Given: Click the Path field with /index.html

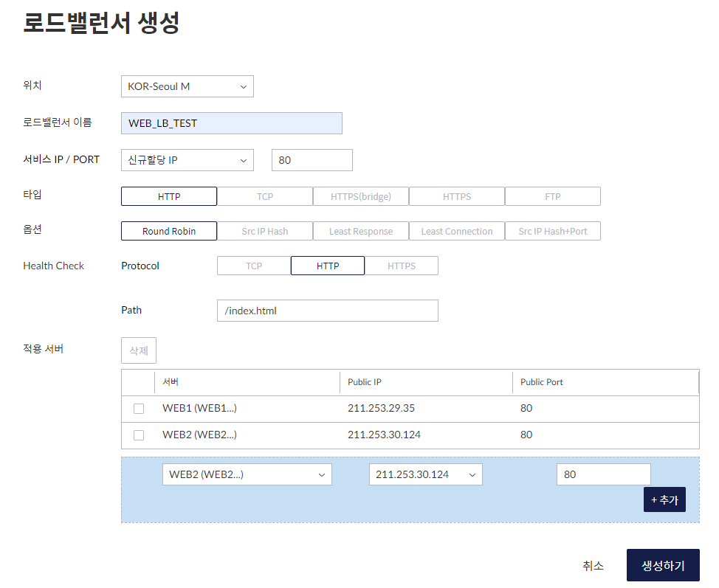Looking at the screenshot, I should [328, 311].
